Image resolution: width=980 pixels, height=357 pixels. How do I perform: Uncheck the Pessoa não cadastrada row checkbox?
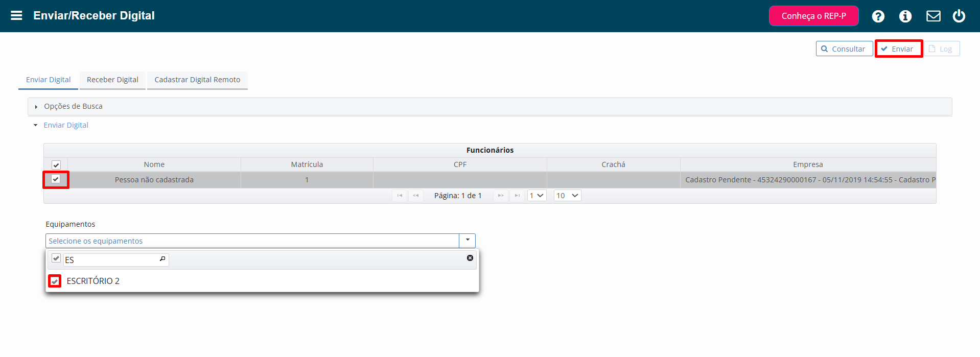pyautogui.click(x=56, y=179)
